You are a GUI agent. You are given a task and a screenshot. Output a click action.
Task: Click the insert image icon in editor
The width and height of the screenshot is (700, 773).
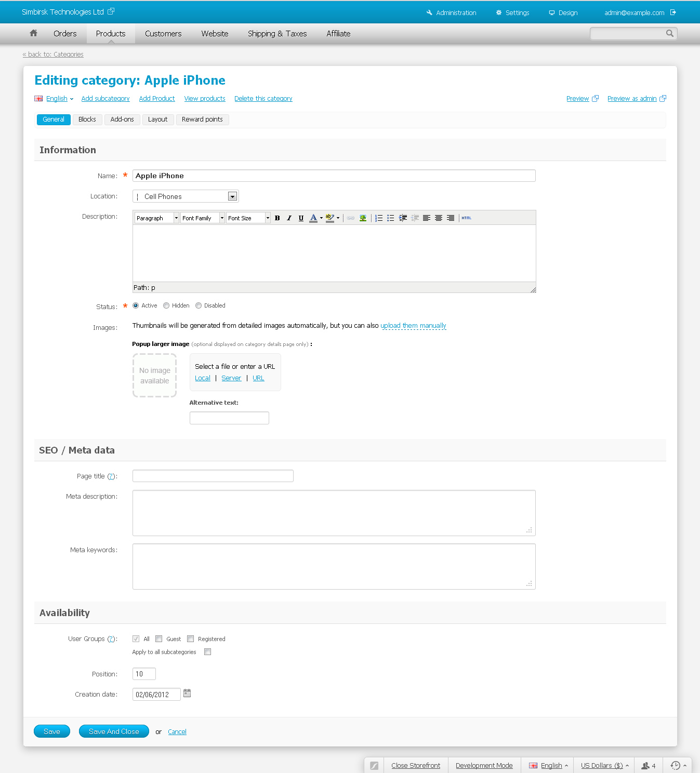pos(363,218)
